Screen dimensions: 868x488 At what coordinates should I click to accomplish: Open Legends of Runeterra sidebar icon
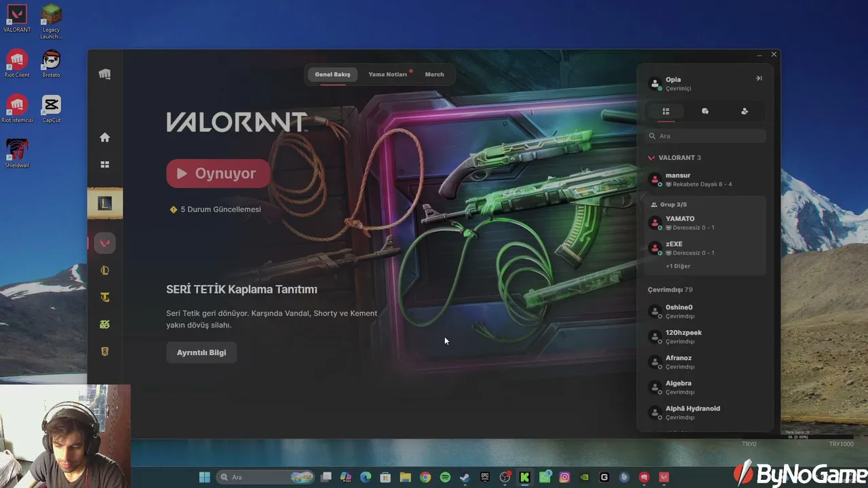tap(104, 352)
